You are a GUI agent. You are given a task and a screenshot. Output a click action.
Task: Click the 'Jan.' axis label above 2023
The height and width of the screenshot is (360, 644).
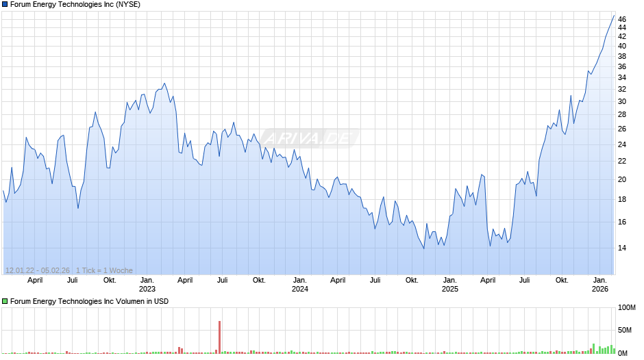click(147, 281)
